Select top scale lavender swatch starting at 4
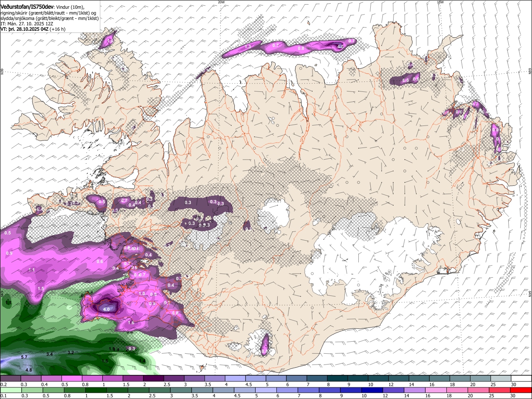The width and height of the screenshot is (532, 399). [235, 378]
